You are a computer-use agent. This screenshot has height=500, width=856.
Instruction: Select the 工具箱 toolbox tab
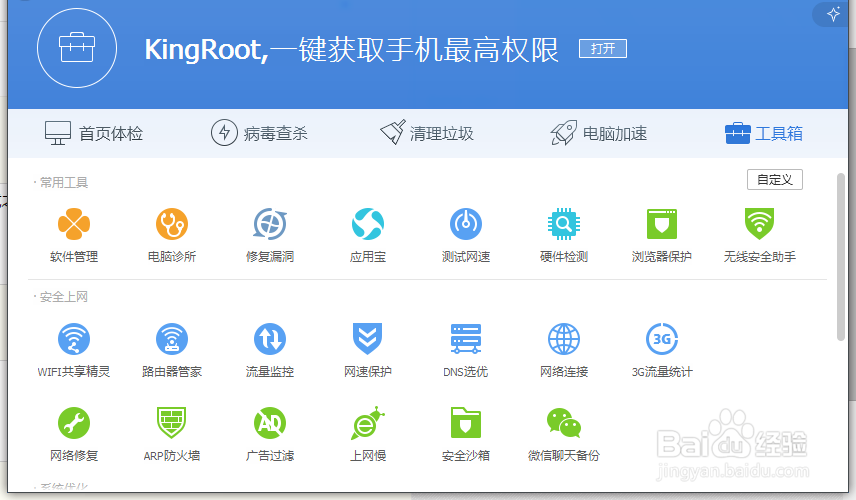click(x=764, y=133)
